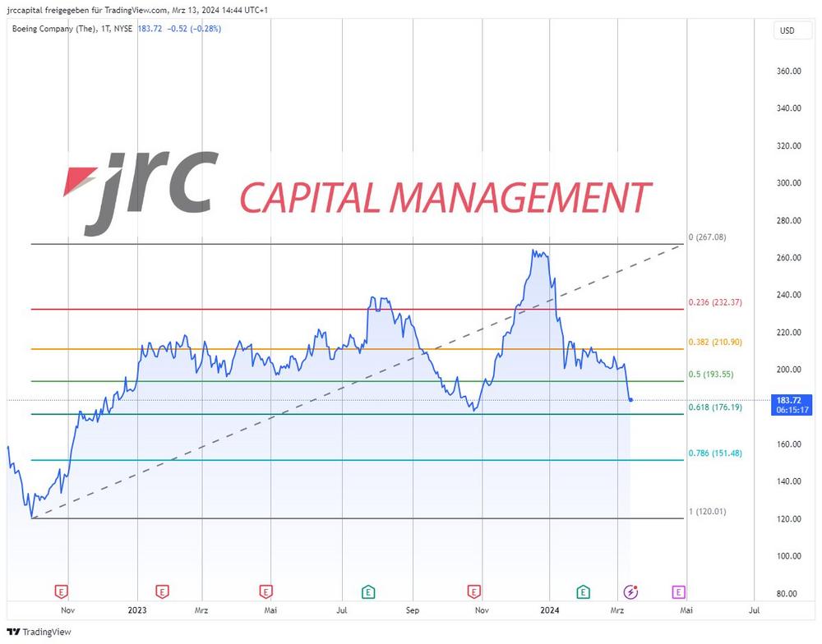Click the TradingView logo at bottom left
Screen dimensions: 822x644
39,632
